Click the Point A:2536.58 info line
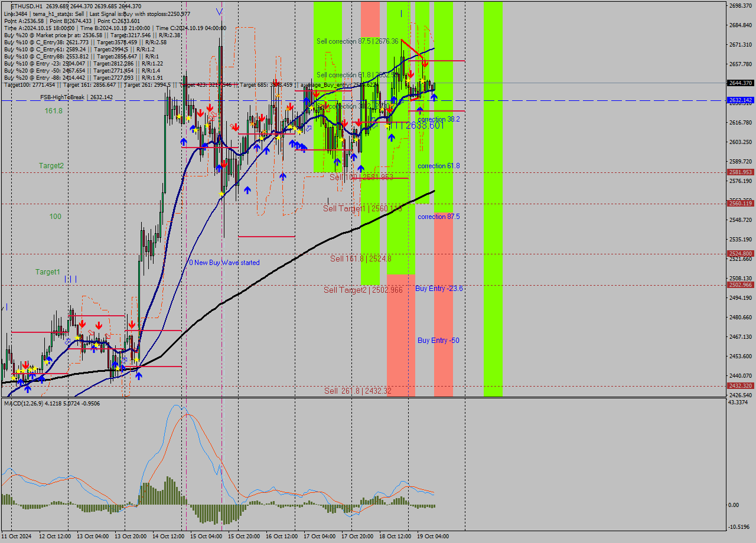This screenshot has height=543, width=756. (72, 21)
